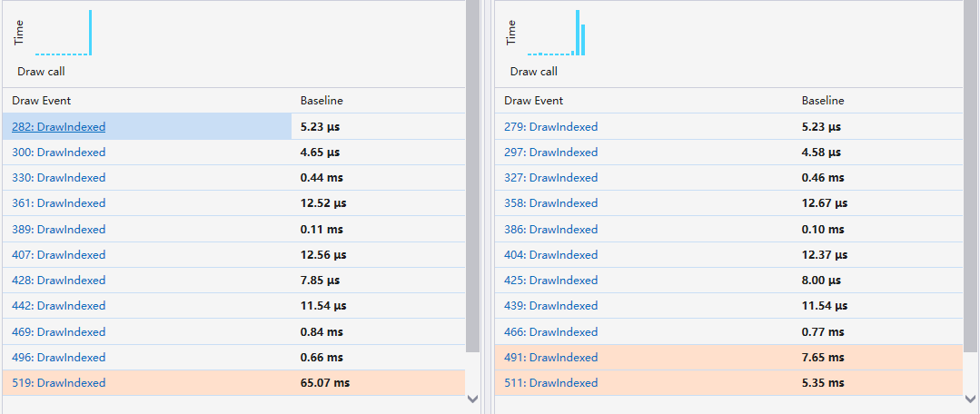
Task: Open the 386: DrawIndexed event link
Action: (551, 229)
